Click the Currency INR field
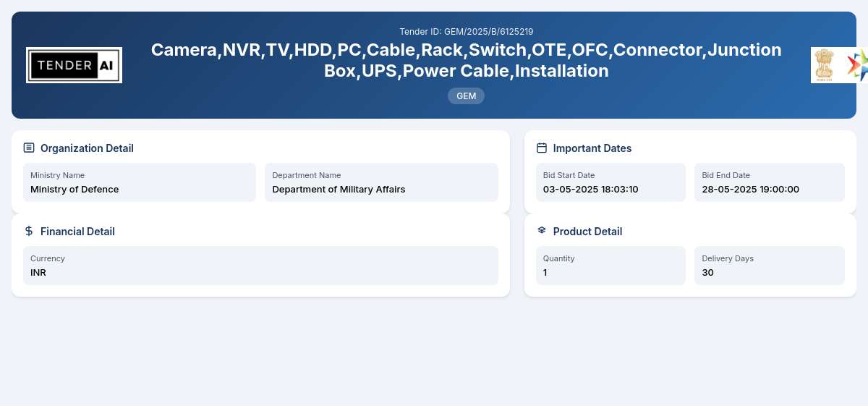Viewport: 868px width, 406px height. (x=260, y=266)
